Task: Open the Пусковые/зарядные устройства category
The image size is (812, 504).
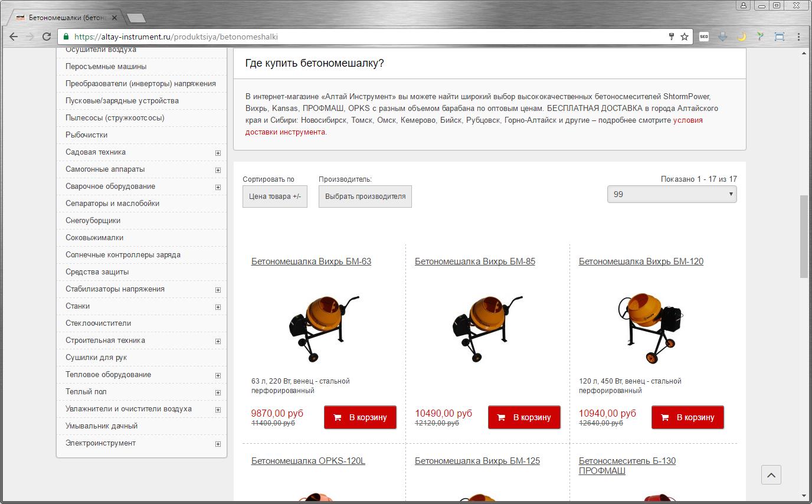Action: click(122, 101)
